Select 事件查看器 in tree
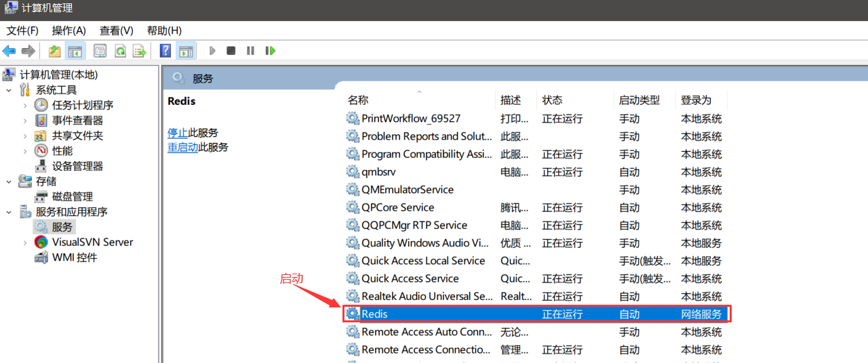This screenshot has width=868, height=363. (77, 121)
